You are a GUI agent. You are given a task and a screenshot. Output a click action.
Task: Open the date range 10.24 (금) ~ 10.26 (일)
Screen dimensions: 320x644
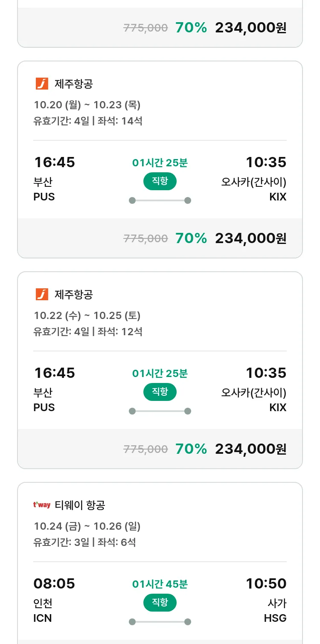[x=87, y=526]
